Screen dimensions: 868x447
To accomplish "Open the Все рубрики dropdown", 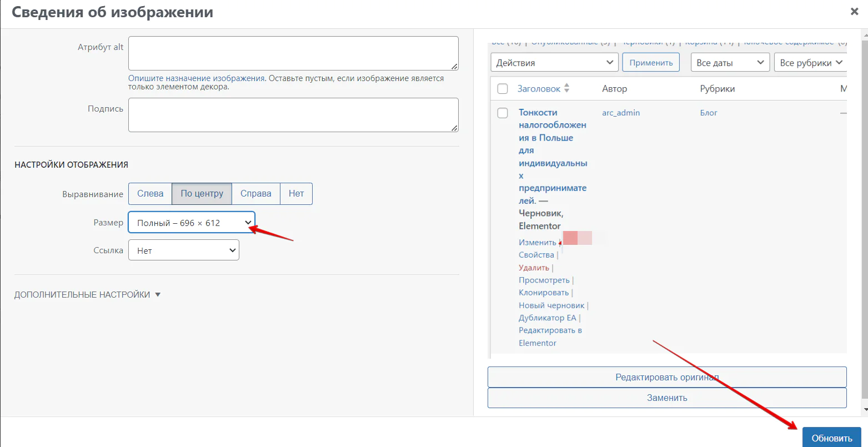I will pos(810,63).
